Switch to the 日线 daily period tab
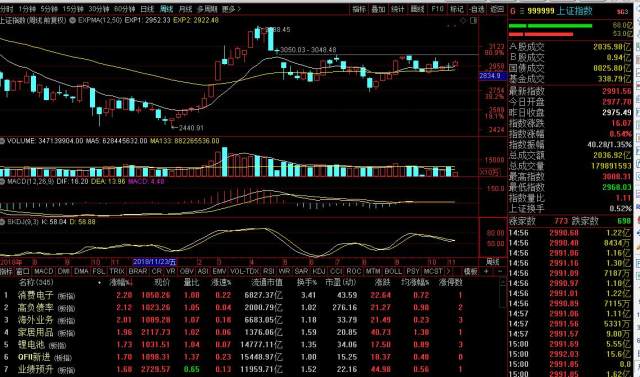640x377 pixels. 147,9
